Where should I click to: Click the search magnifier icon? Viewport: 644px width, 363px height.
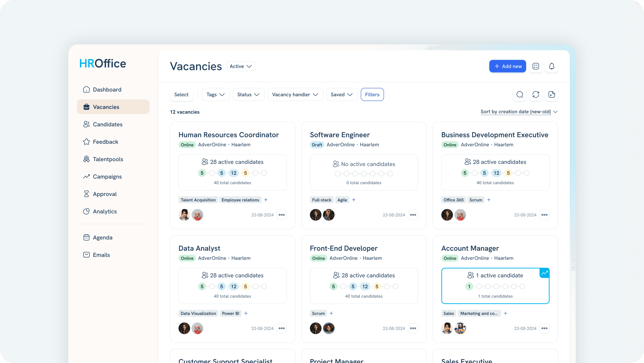(x=520, y=94)
